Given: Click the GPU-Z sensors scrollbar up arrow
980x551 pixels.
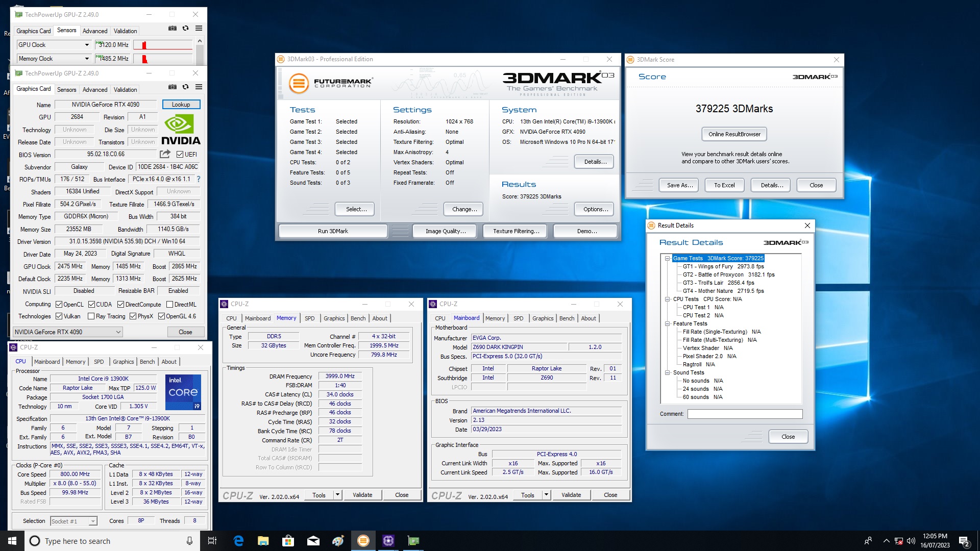Looking at the screenshot, I should point(200,41).
